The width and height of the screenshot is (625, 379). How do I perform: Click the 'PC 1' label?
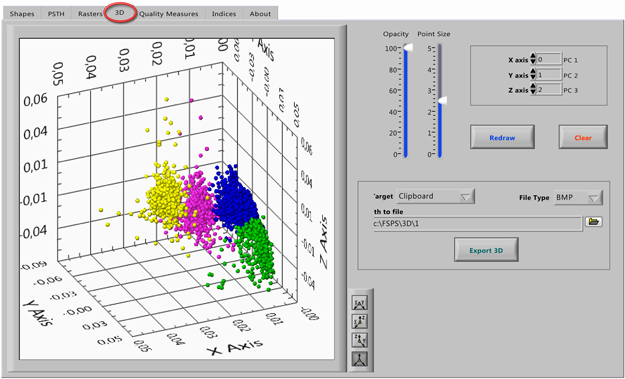click(570, 61)
